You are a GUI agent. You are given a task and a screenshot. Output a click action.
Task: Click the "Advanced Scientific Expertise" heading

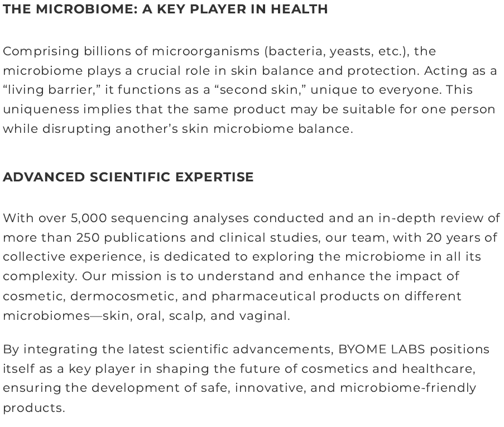click(x=128, y=177)
